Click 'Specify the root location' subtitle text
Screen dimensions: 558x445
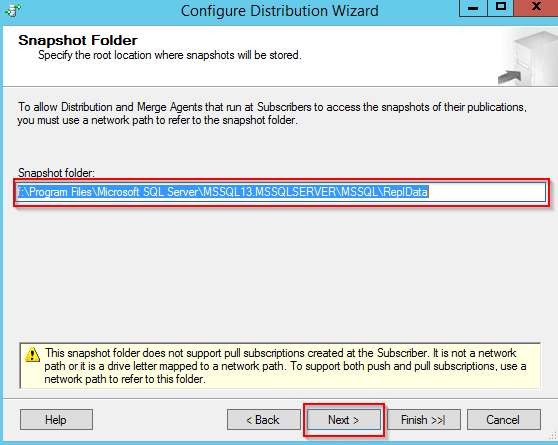click(170, 55)
